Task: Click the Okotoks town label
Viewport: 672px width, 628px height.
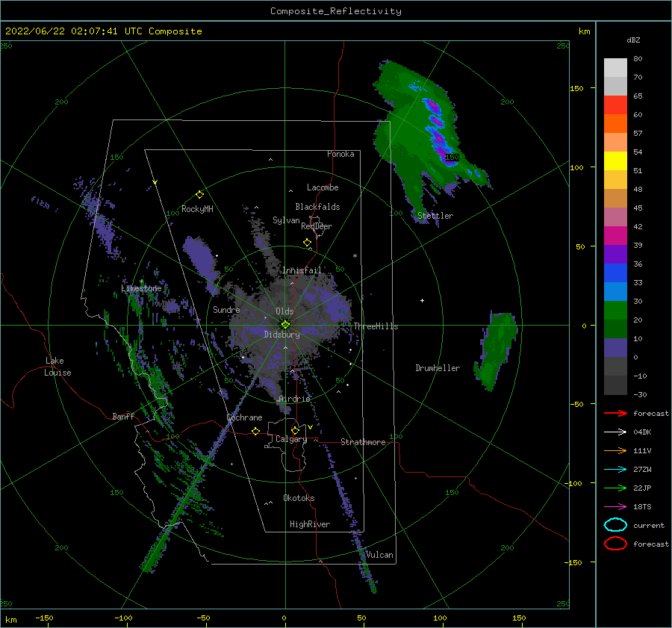Action: pyautogui.click(x=299, y=498)
